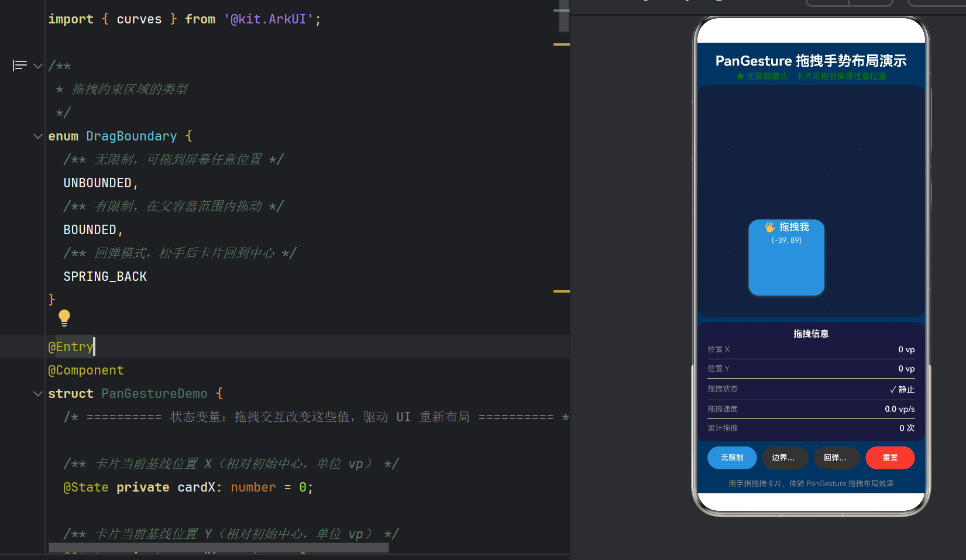Click the @Entry decorator text
The image size is (966, 560).
(x=71, y=347)
